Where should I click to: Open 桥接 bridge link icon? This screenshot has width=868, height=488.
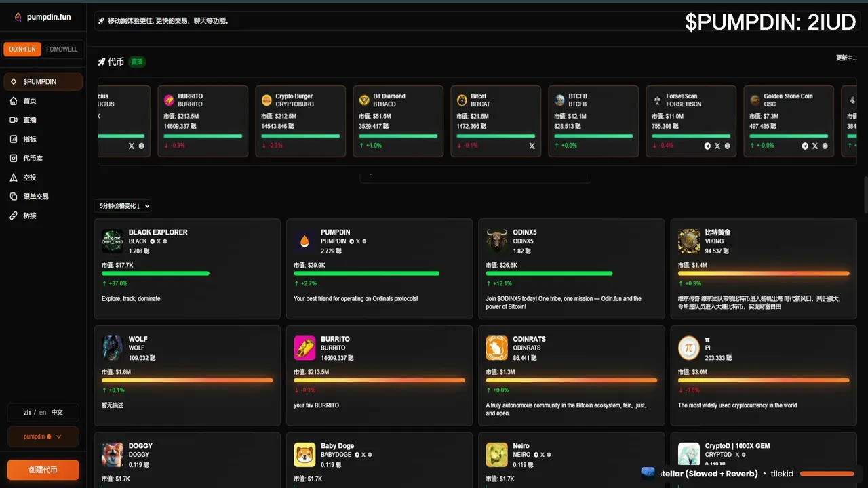click(x=14, y=216)
